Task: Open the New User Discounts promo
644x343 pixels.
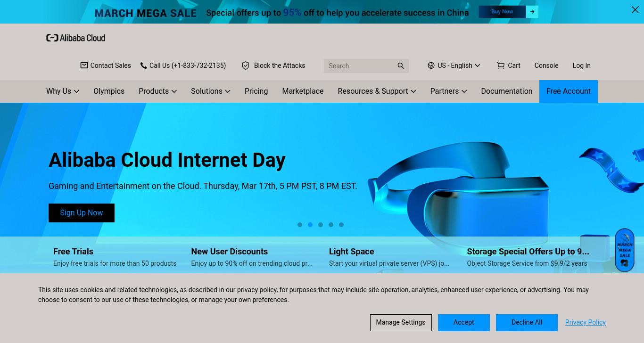Action: (252, 257)
